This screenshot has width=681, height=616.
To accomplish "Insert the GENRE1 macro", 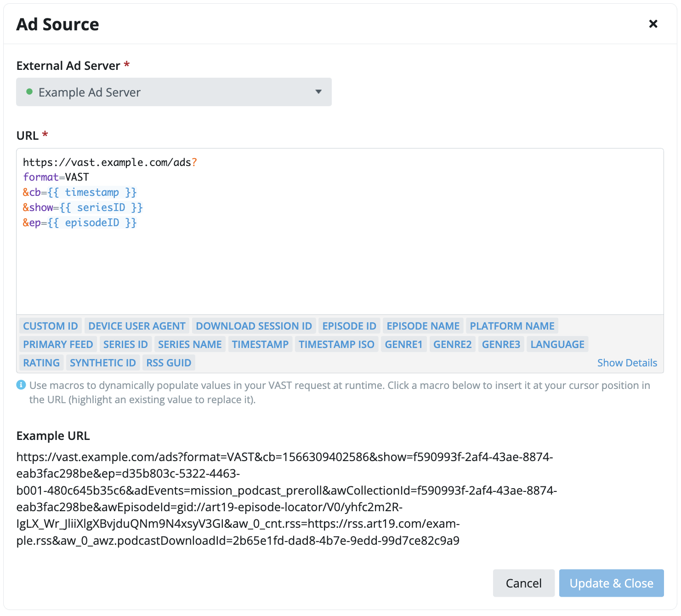I will (403, 344).
